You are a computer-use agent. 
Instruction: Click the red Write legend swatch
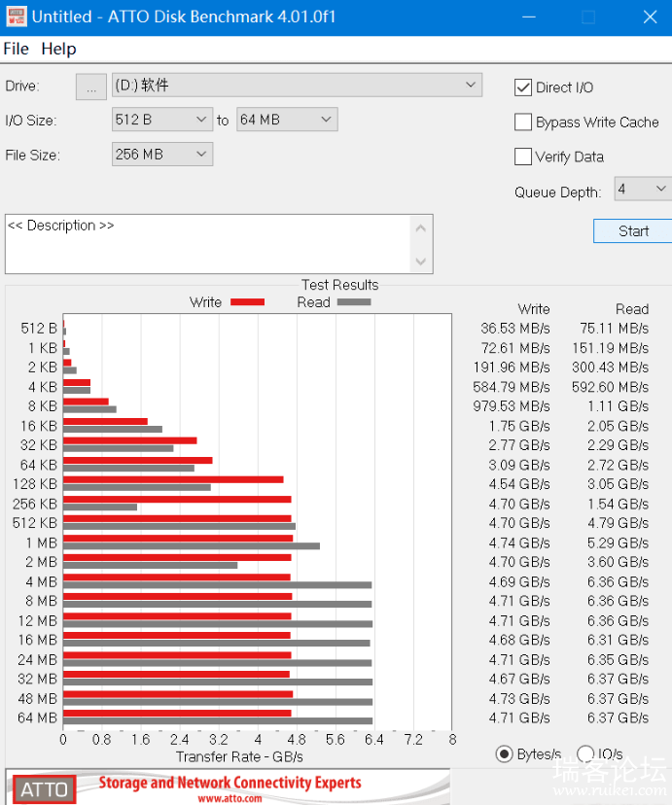(247, 301)
